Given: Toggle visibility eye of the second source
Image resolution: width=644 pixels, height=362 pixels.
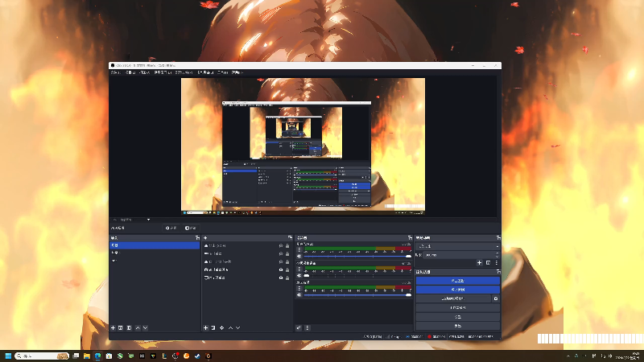Looking at the screenshot, I should click(281, 253).
